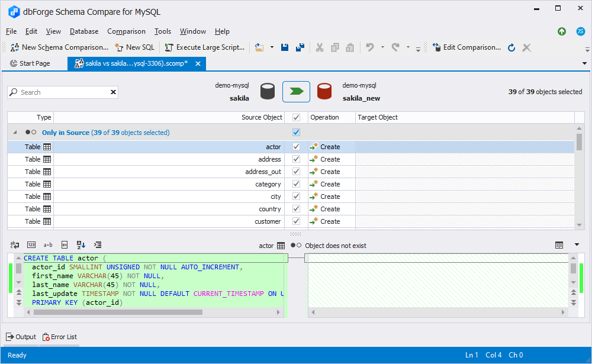Click in the Search objects field
This screenshot has width=592, height=364.
coord(62,92)
